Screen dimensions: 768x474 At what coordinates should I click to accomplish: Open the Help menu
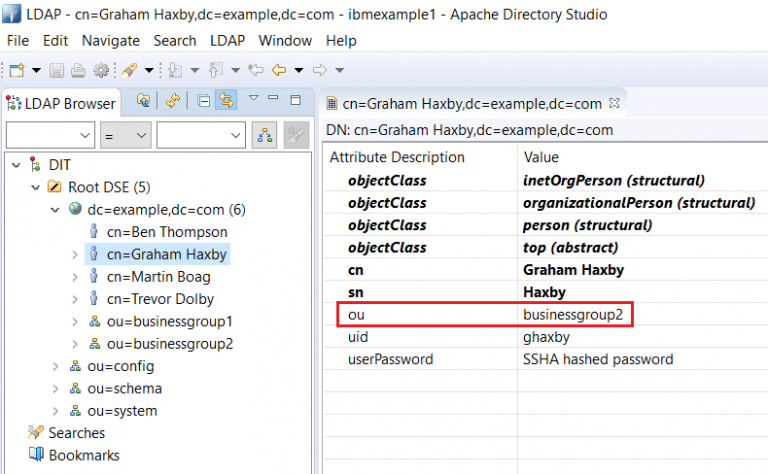tap(341, 41)
